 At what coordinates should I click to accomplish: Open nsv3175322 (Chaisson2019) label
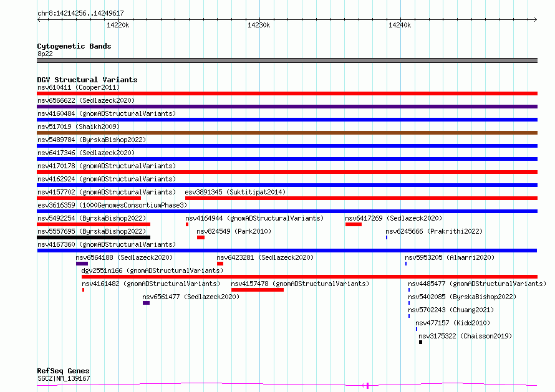click(465, 336)
